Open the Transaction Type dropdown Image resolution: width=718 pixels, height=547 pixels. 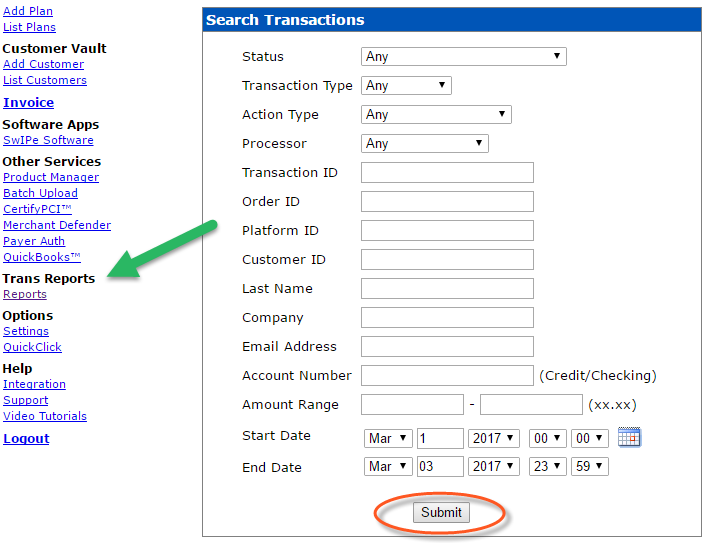point(406,86)
